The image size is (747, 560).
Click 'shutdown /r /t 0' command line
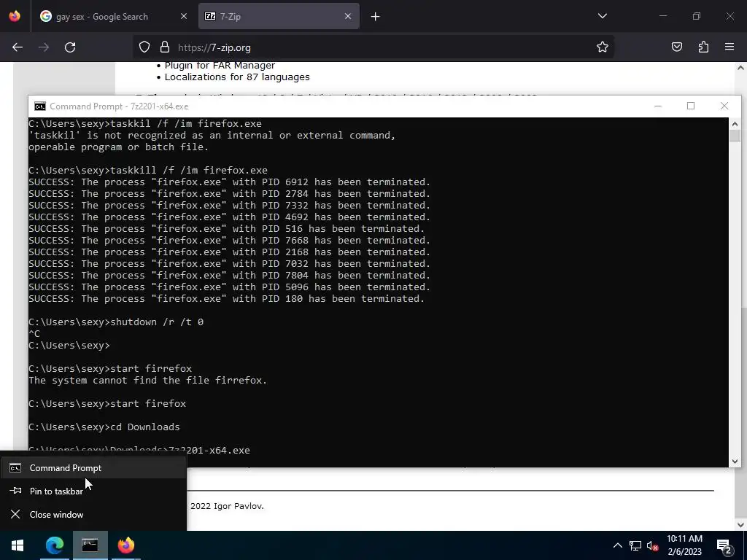click(x=116, y=322)
